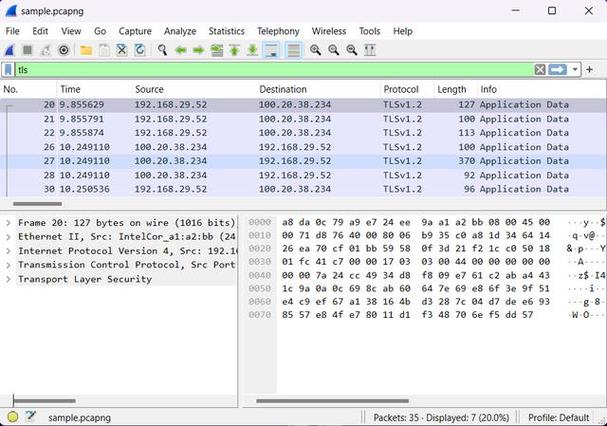Click the Close capture file icon
Viewport: 607px width, 426px height.
(121, 50)
